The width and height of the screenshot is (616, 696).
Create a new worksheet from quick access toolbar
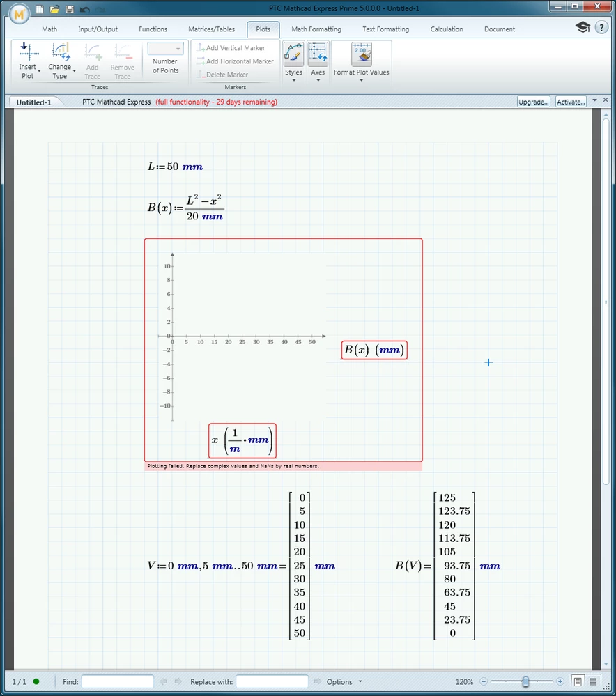tap(40, 9)
